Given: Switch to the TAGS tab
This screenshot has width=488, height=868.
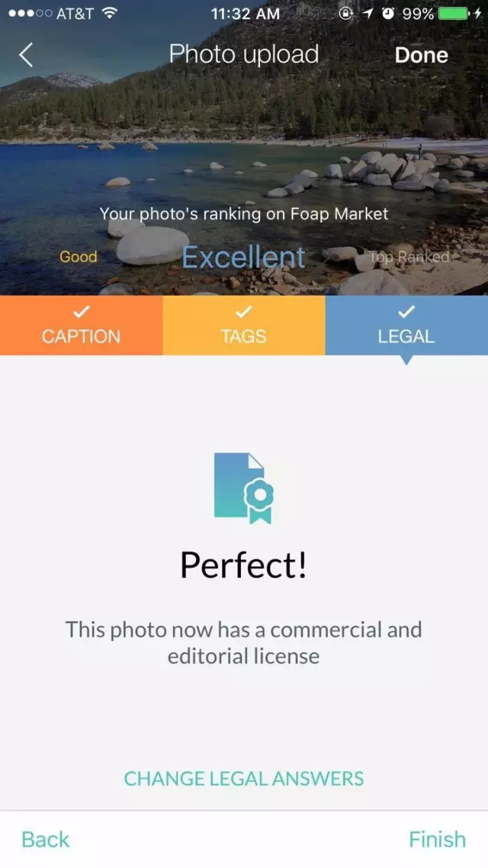Looking at the screenshot, I should pos(244,325).
